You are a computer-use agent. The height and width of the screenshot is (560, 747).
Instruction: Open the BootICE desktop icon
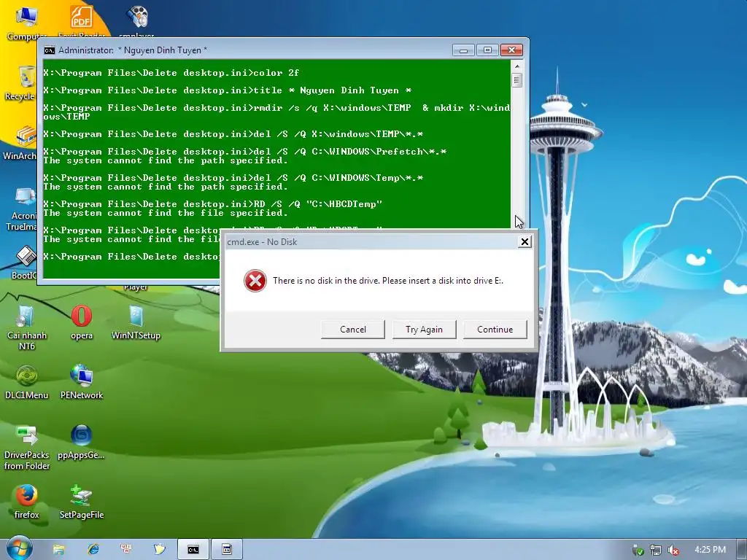pyautogui.click(x=24, y=262)
